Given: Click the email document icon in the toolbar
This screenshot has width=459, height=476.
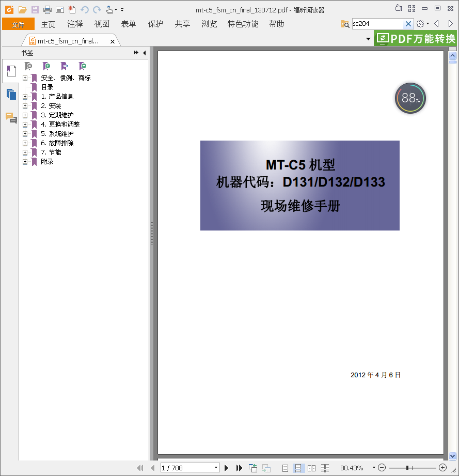Looking at the screenshot, I should click(x=60, y=10).
